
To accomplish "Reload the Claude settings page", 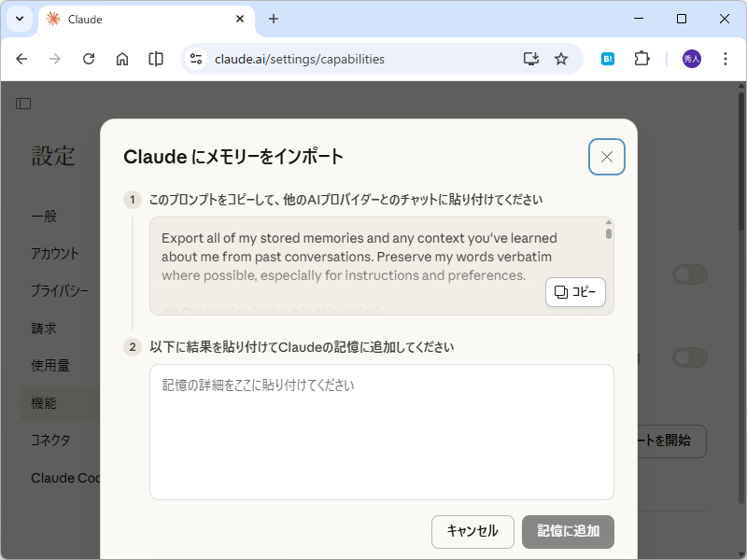I will (89, 58).
